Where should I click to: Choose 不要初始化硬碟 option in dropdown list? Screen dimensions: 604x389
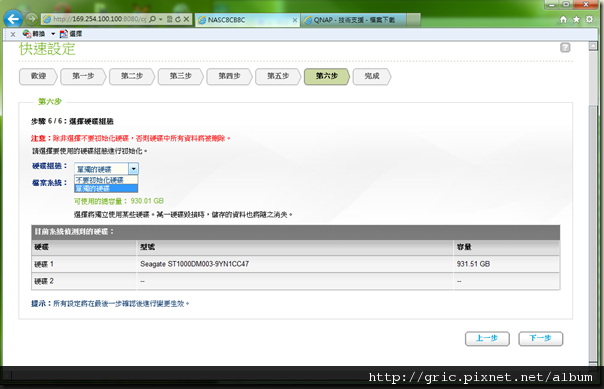pyautogui.click(x=106, y=180)
